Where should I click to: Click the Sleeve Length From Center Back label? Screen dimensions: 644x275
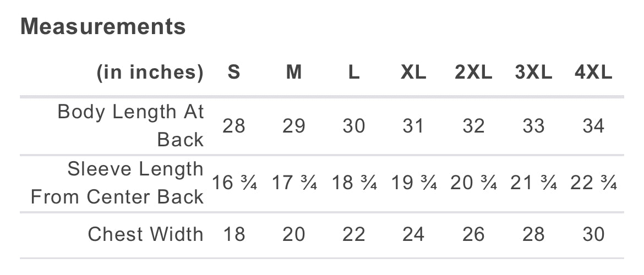point(117,183)
